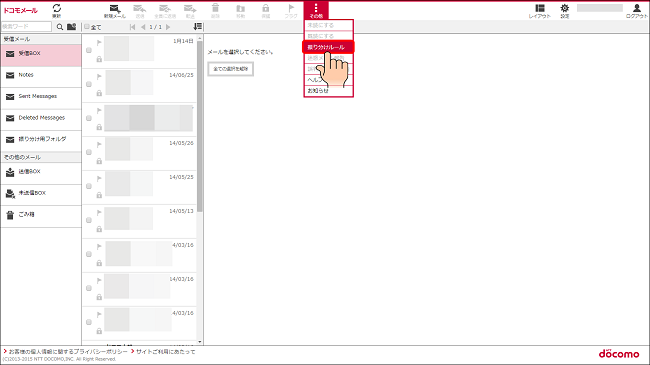
Task: Click the search magnifier icon
Action: (x=60, y=27)
